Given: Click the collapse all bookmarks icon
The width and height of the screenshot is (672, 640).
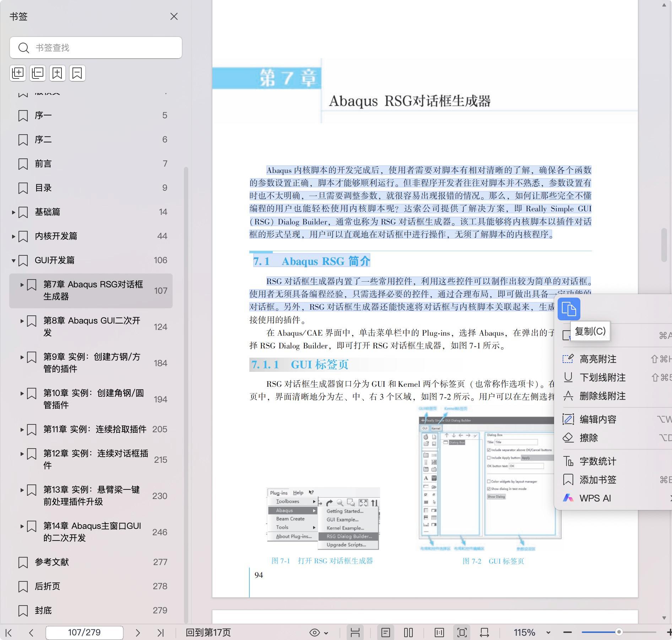Looking at the screenshot, I should 38,73.
